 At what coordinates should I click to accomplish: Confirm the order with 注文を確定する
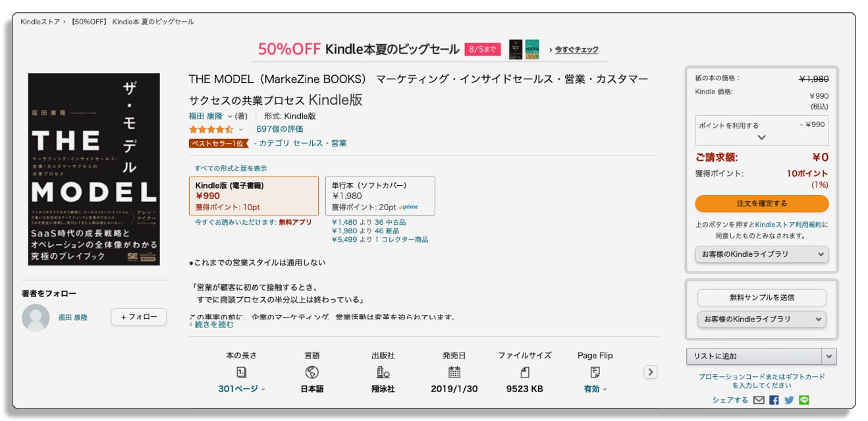(762, 204)
